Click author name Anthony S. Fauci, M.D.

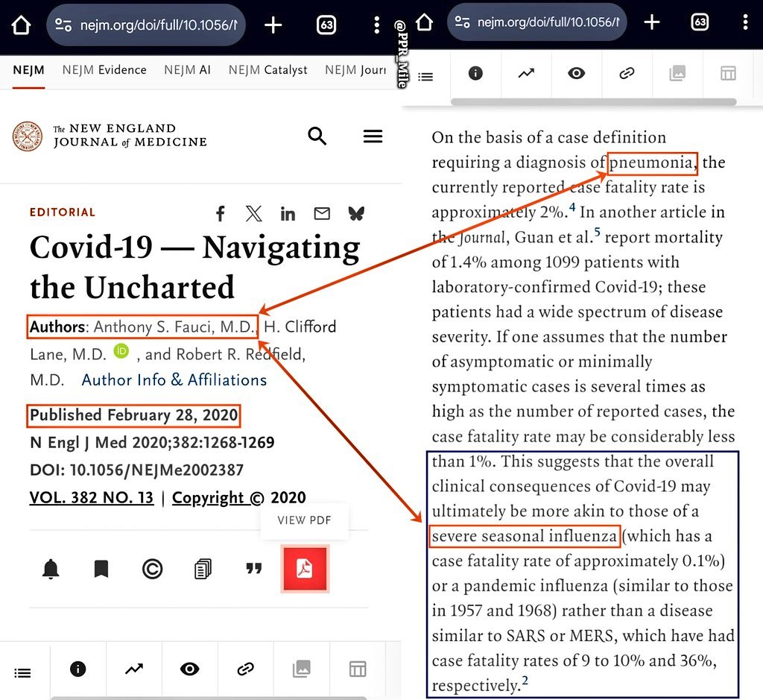tap(174, 327)
